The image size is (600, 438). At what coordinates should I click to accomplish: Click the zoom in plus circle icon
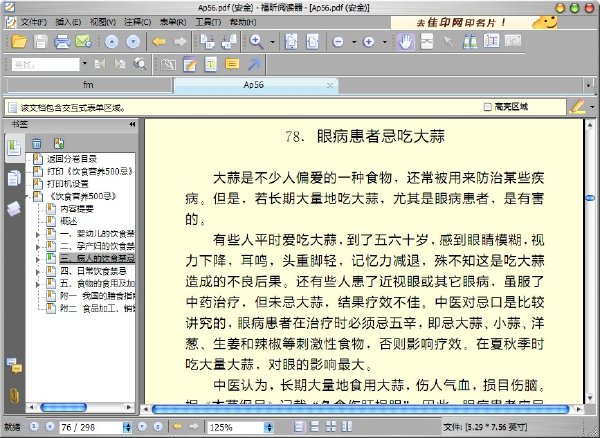click(x=368, y=42)
